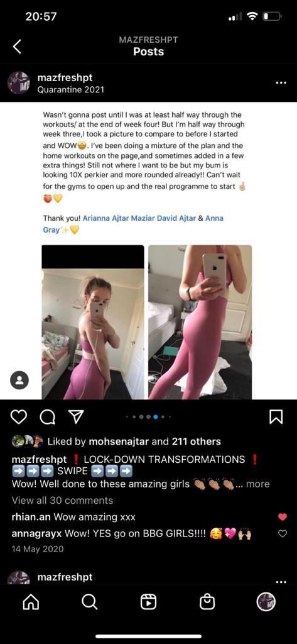Like the annagrayx comment with the heart outline
297x644 pixels.
pyautogui.click(x=283, y=533)
